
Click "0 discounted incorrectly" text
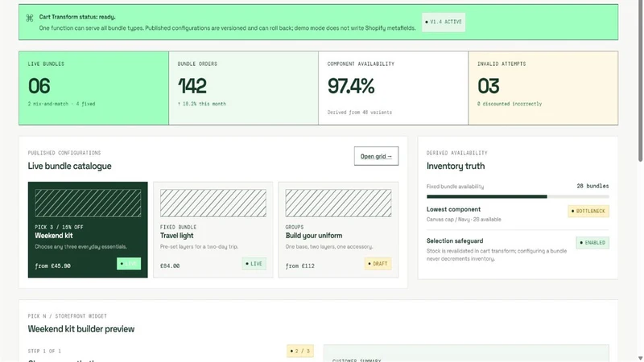pos(510,104)
